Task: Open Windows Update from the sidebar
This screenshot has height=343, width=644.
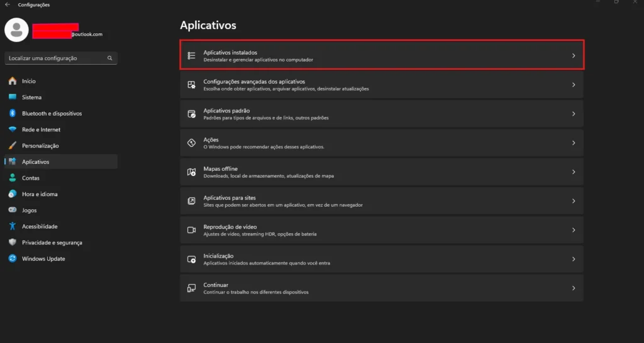Action: coord(61,258)
